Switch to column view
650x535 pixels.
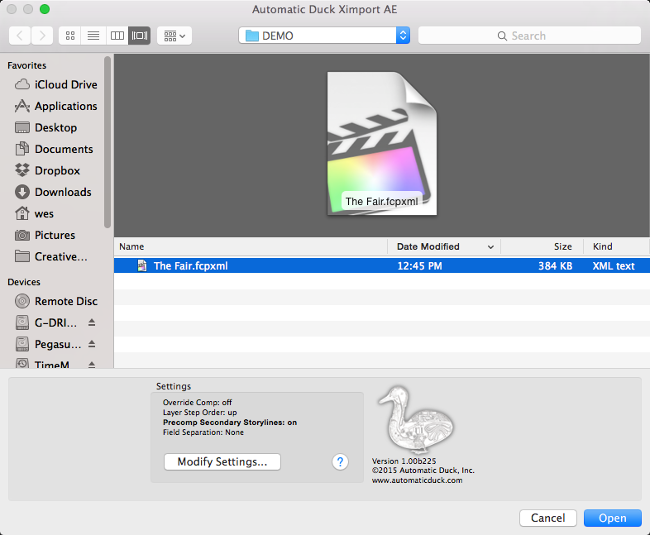point(117,36)
